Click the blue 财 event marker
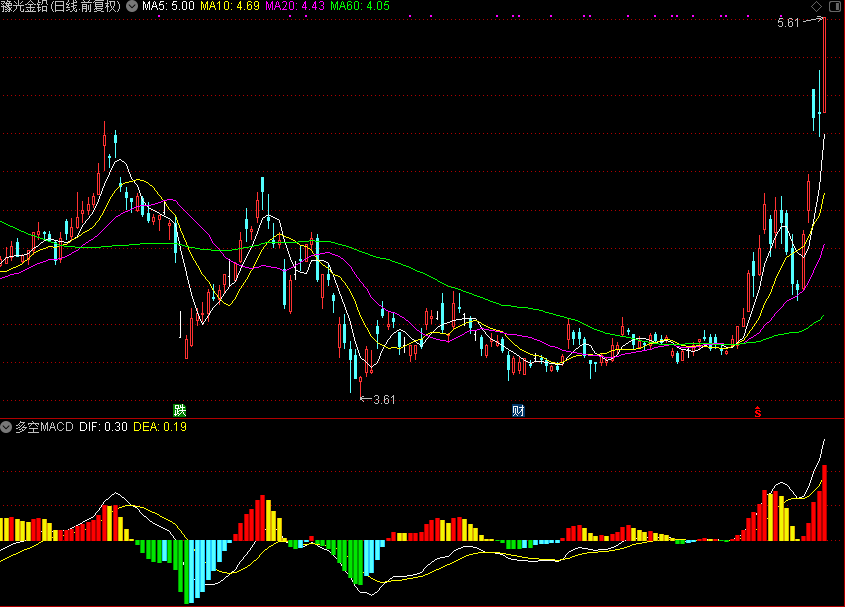The width and height of the screenshot is (845, 607). [518, 410]
